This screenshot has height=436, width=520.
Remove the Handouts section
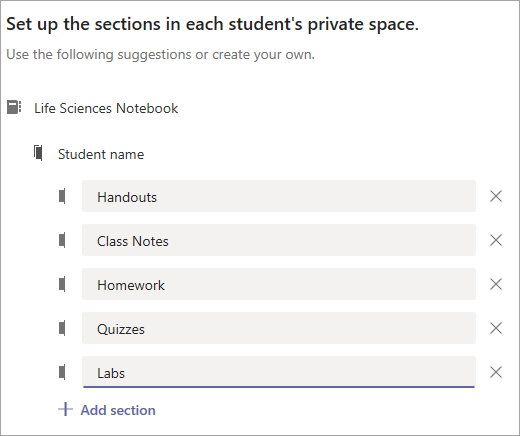click(496, 196)
